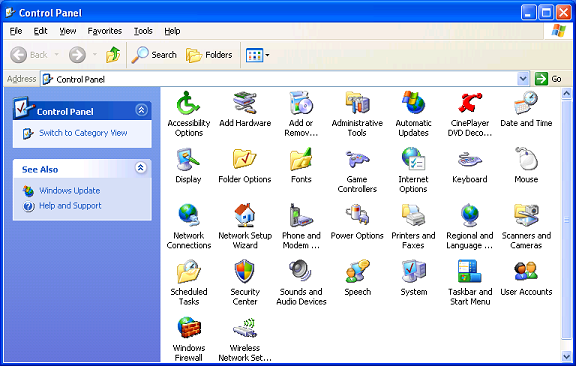Open Administrative Tools folder

[x=357, y=103]
